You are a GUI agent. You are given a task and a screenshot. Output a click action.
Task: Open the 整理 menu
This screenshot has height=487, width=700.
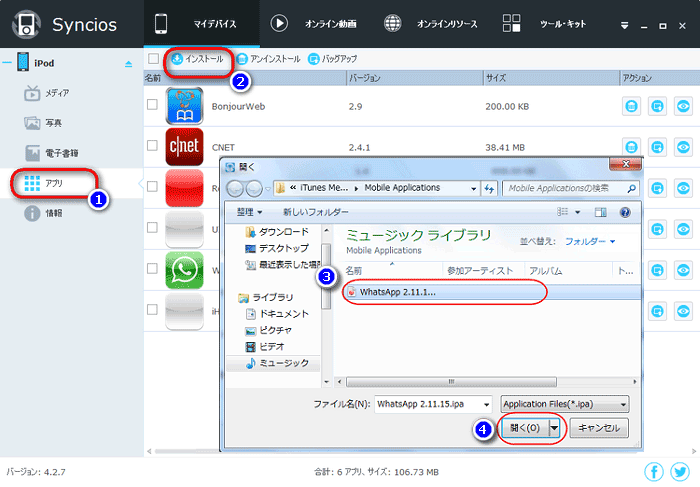click(249, 212)
